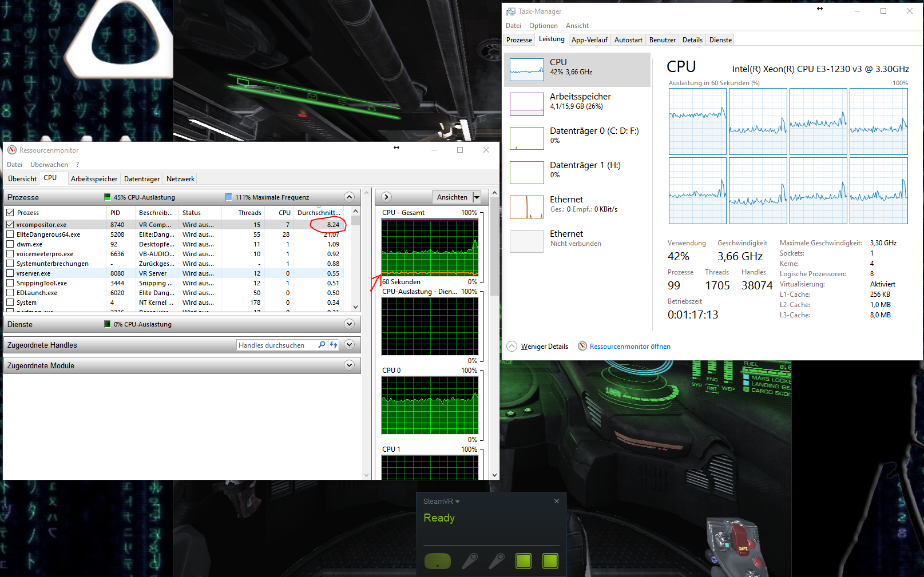Screen dimensions: 924x577
Task: Open the Datenträger tab in Ressourcenmonitor
Action: [x=142, y=179]
